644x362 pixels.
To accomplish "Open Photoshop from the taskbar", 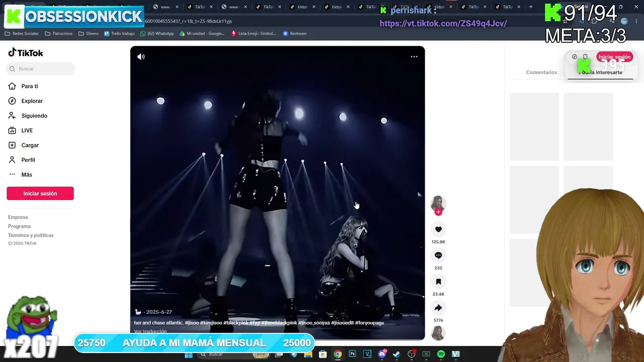I will (352, 354).
